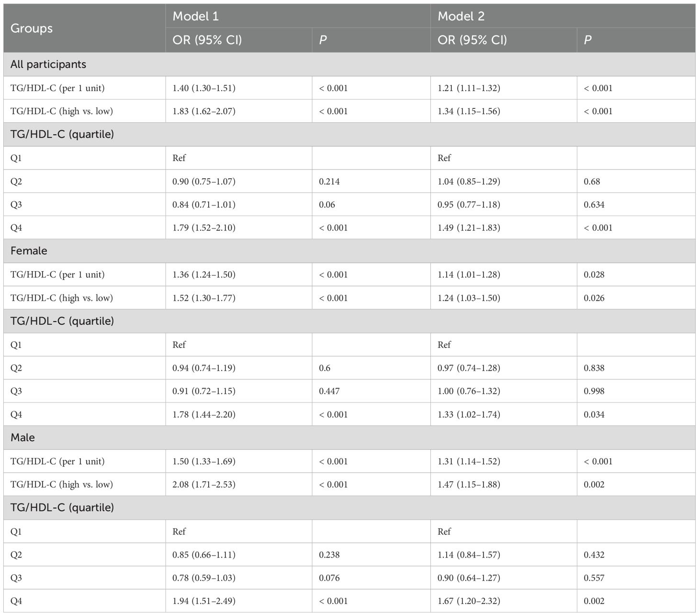The width and height of the screenshot is (699, 616).
Task: Select the Model 1 header cell
Action: coord(195,16)
